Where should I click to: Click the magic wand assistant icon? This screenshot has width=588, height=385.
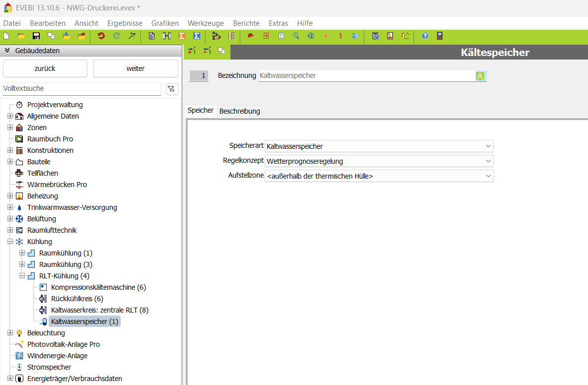coord(132,36)
